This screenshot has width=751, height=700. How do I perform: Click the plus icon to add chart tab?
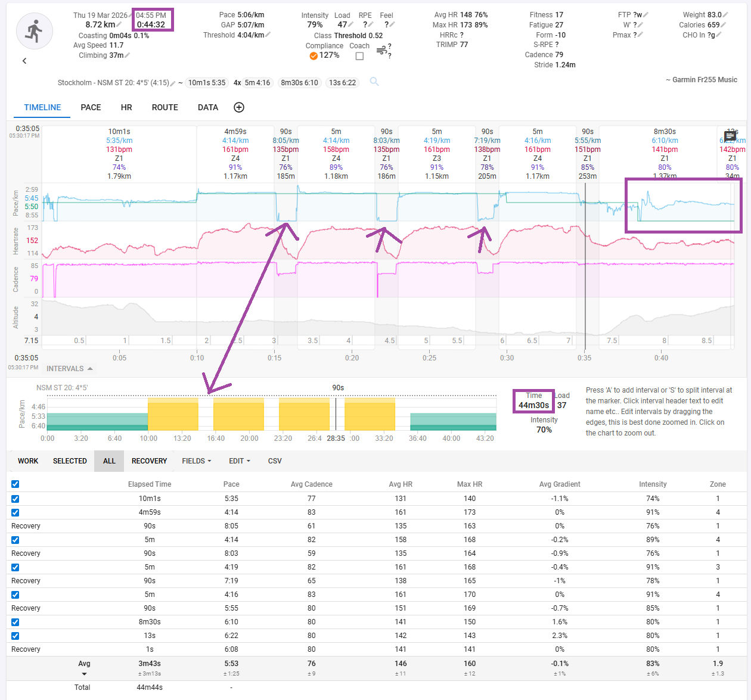point(239,107)
